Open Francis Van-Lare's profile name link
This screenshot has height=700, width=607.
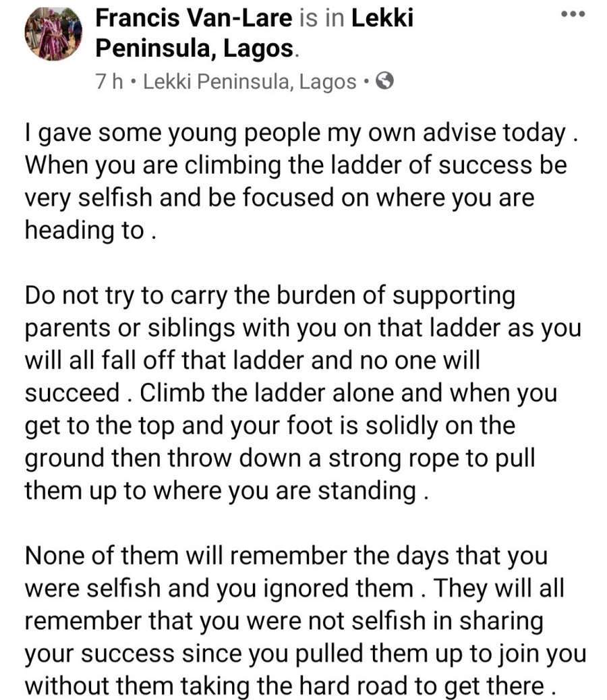(x=194, y=18)
